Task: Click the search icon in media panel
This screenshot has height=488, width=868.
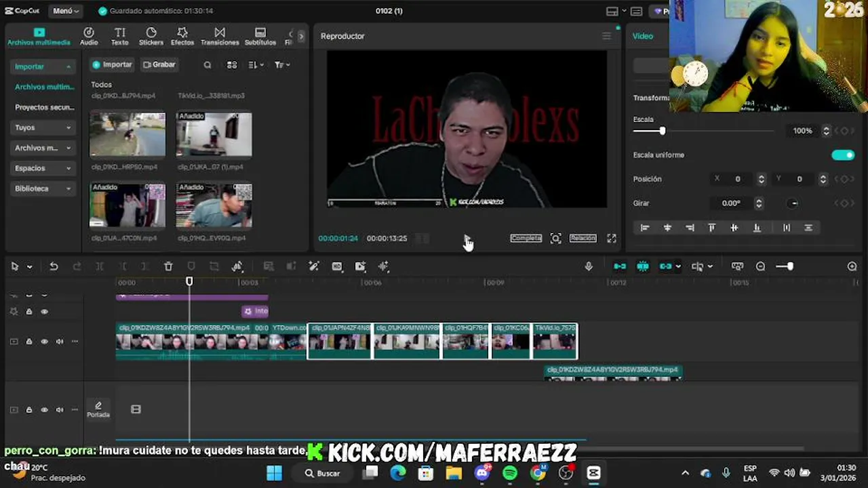Action: [x=208, y=65]
